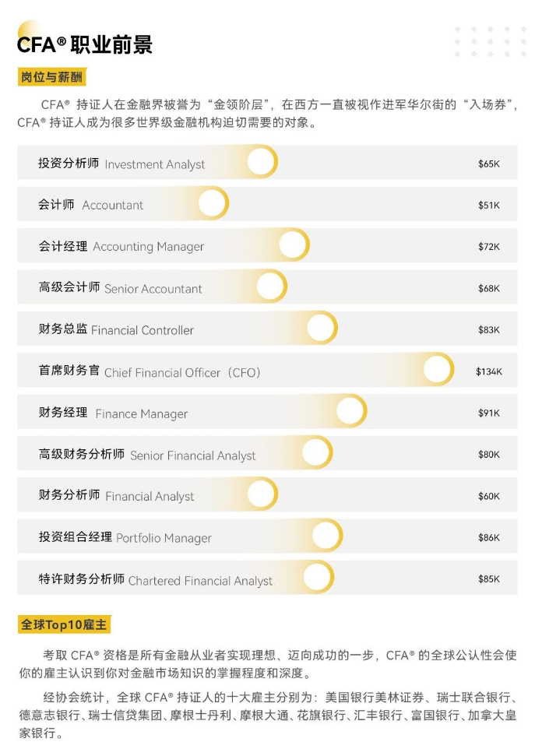Click the dotted grid decoration top right
This screenshot has width=535, height=756.
[x=490, y=41]
